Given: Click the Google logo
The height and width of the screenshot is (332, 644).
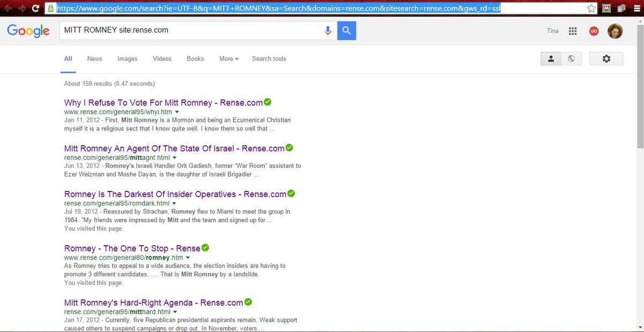Looking at the screenshot, I should tap(28, 31).
